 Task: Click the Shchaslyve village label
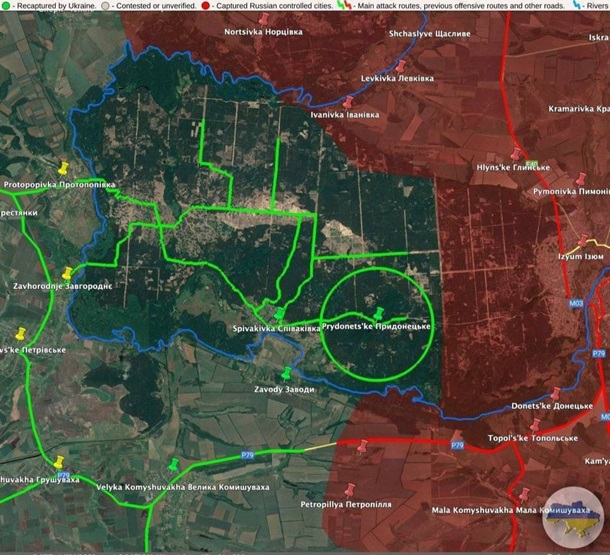tap(442, 35)
